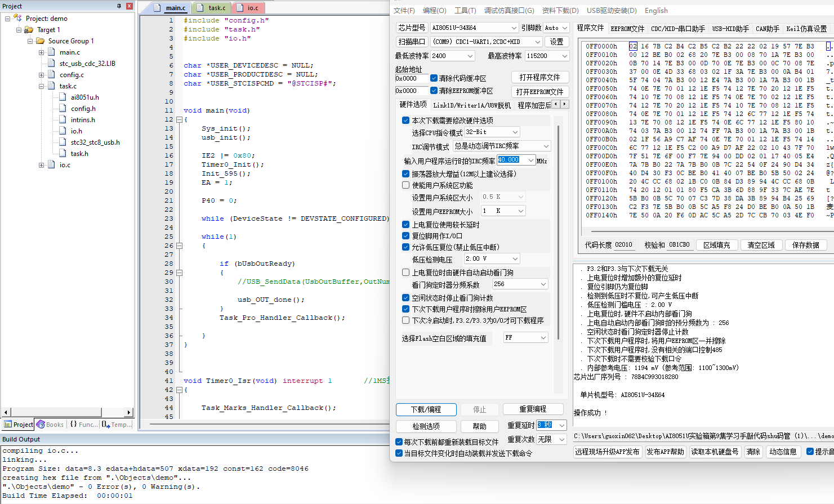Image resolution: width=834 pixels, height=504 pixels.
Task: Click the 打开程序文件 button
Action: tap(539, 77)
